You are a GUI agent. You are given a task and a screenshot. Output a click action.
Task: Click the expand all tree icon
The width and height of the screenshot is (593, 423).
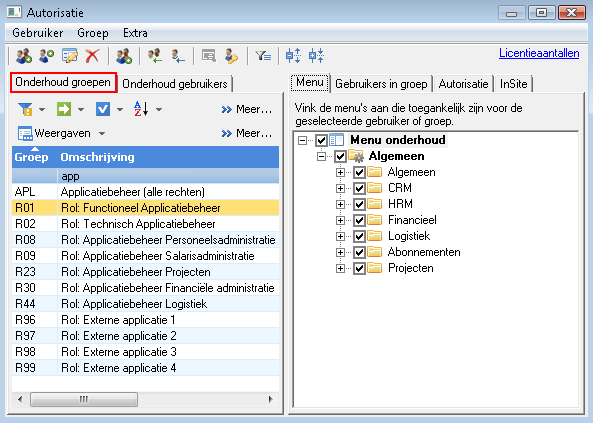(293, 56)
